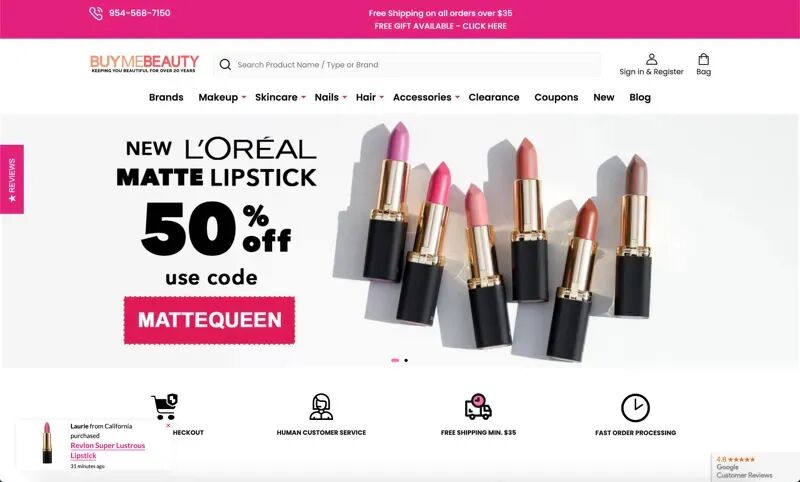The width and height of the screenshot is (800, 482).
Task: Select the first carousel slide dot
Action: pos(395,361)
